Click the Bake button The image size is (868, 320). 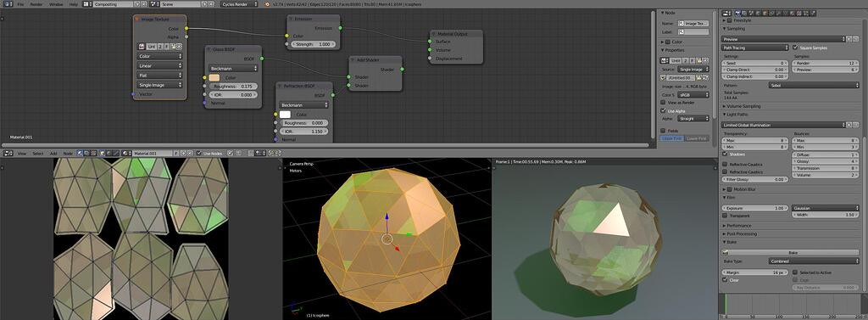(791, 252)
